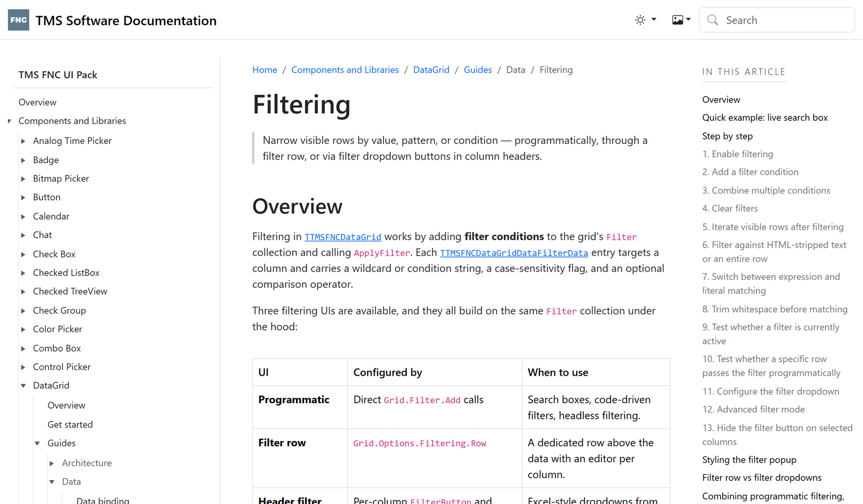Expand the Checked TreeView node
863x504 pixels.
(23, 291)
